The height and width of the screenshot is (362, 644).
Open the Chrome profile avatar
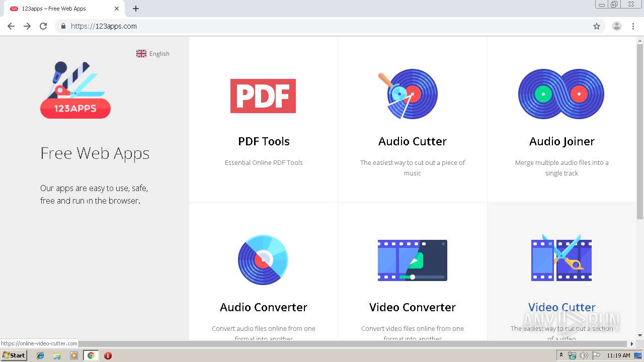coord(617,26)
